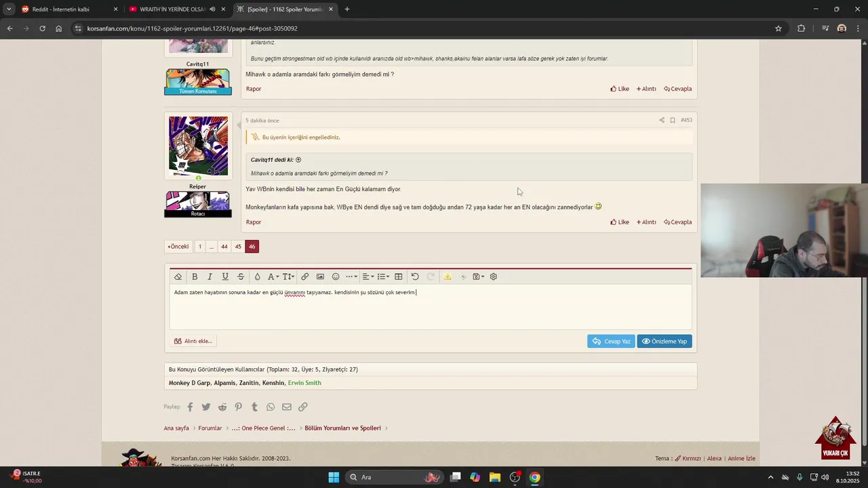The width and height of the screenshot is (868, 488).
Task: Open the text color droplet picker
Action: 257,277
